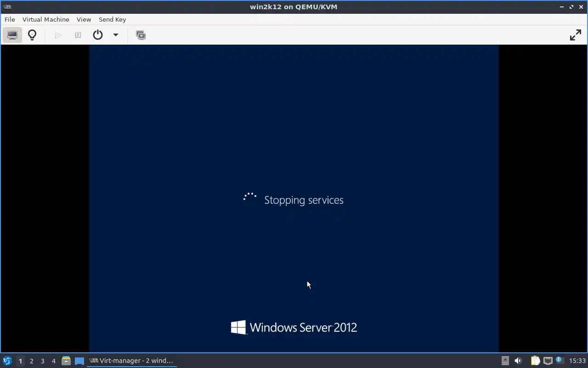Switch the console to fullscreen
The width and height of the screenshot is (588, 368).
click(x=576, y=35)
